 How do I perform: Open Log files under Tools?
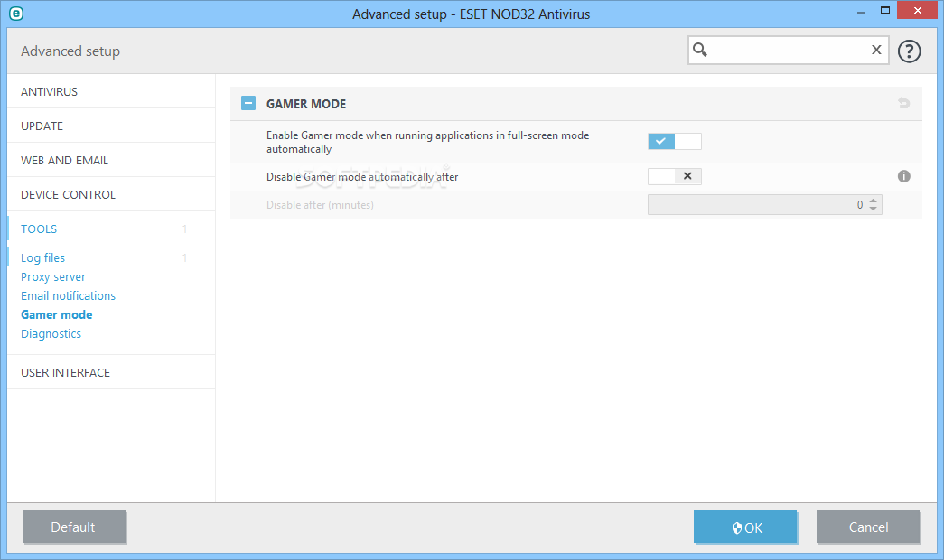click(x=42, y=257)
